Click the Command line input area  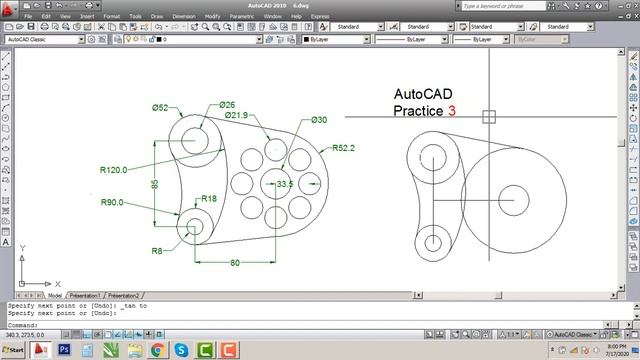coord(306,325)
